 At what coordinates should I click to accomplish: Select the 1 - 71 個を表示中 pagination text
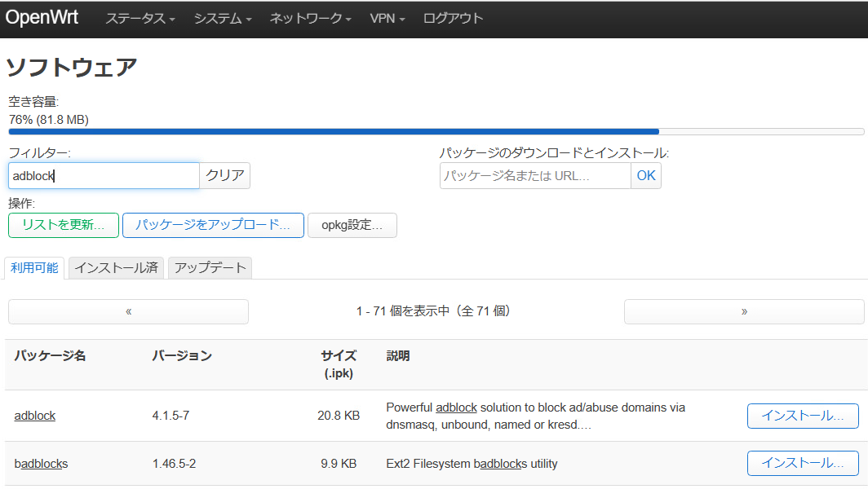(433, 311)
